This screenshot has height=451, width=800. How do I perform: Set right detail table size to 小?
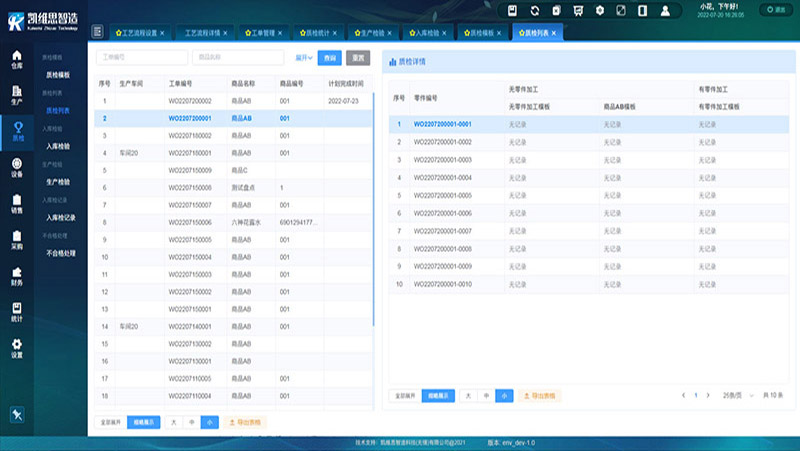coord(504,396)
